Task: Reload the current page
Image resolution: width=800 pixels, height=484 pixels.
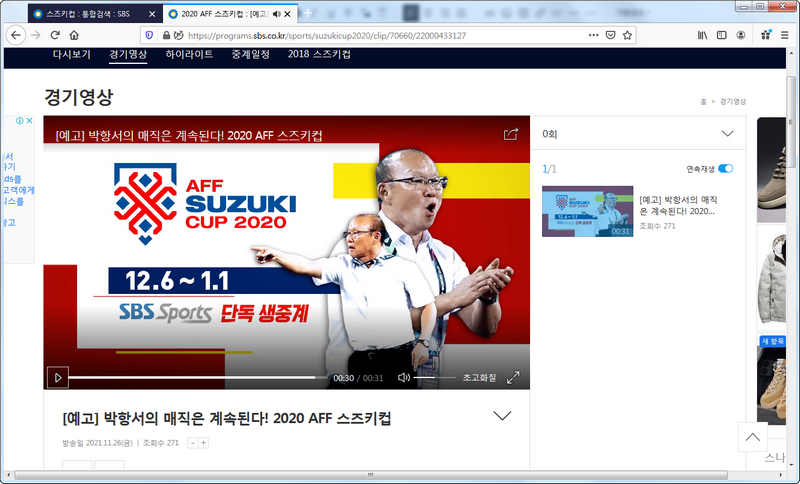Action: pyautogui.click(x=55, y=35)
